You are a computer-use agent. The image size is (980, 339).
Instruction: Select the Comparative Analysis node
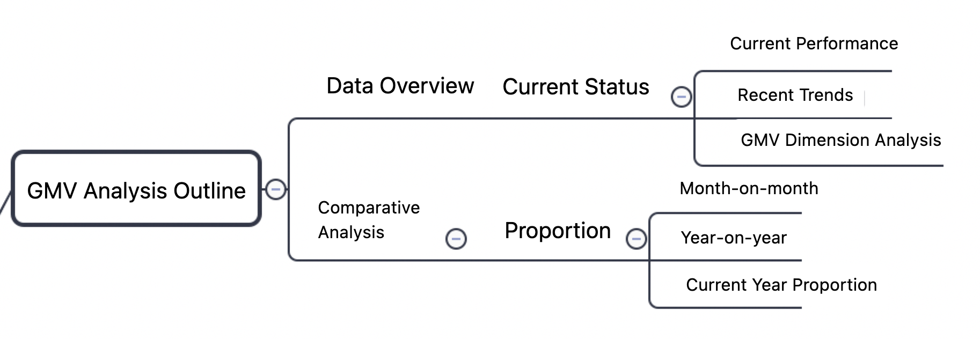369,220
